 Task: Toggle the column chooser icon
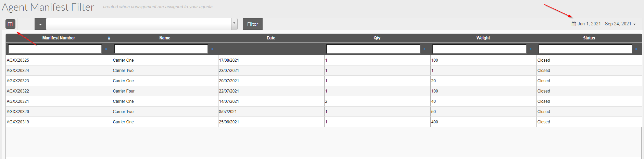point(10,24)
